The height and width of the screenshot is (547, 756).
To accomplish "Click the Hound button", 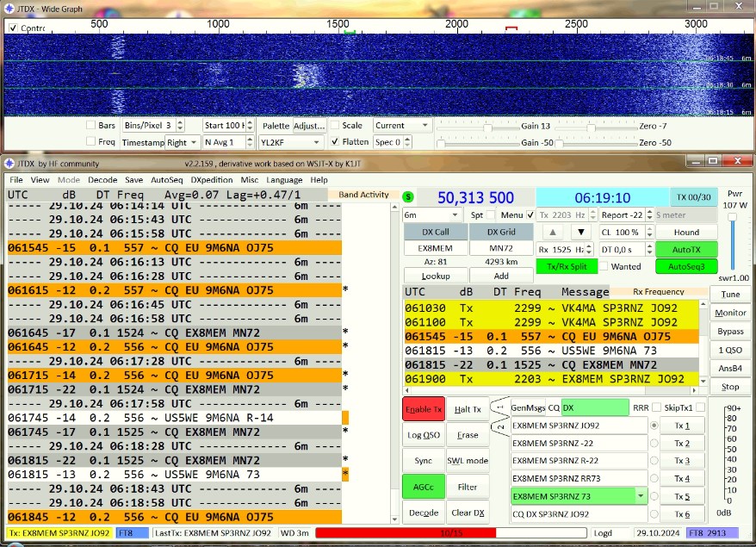I will click(x=686, y=232).
